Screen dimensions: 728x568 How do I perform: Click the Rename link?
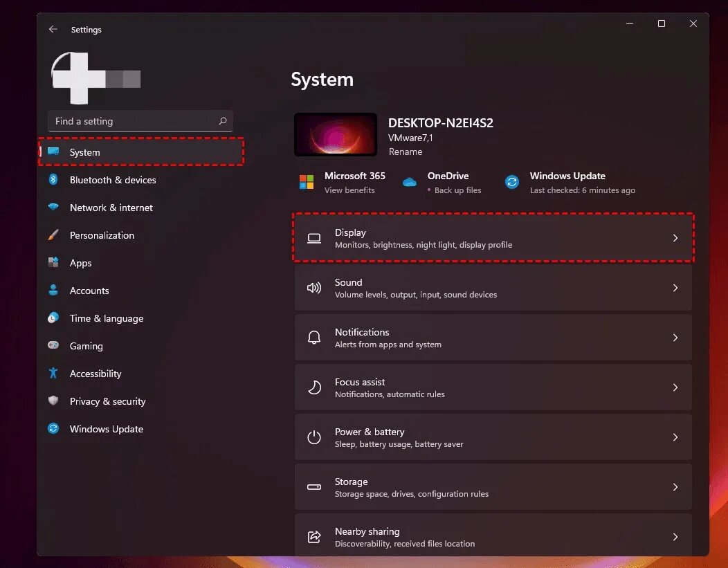point(406,152)
